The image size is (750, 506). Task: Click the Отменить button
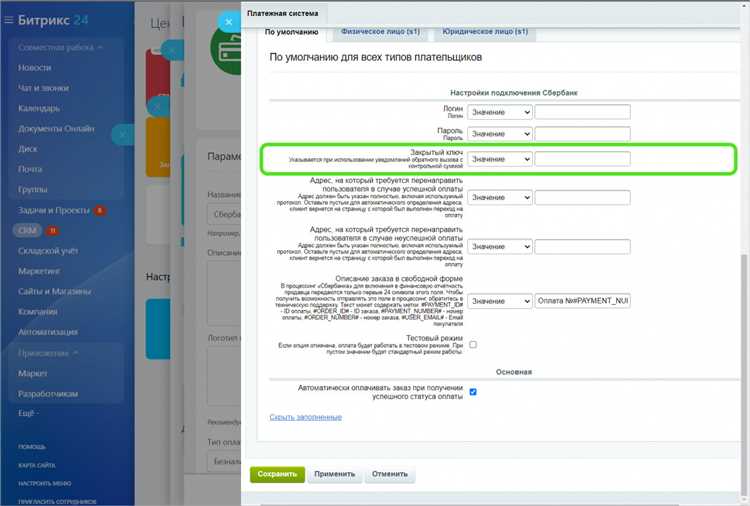(x=389, y=474)
